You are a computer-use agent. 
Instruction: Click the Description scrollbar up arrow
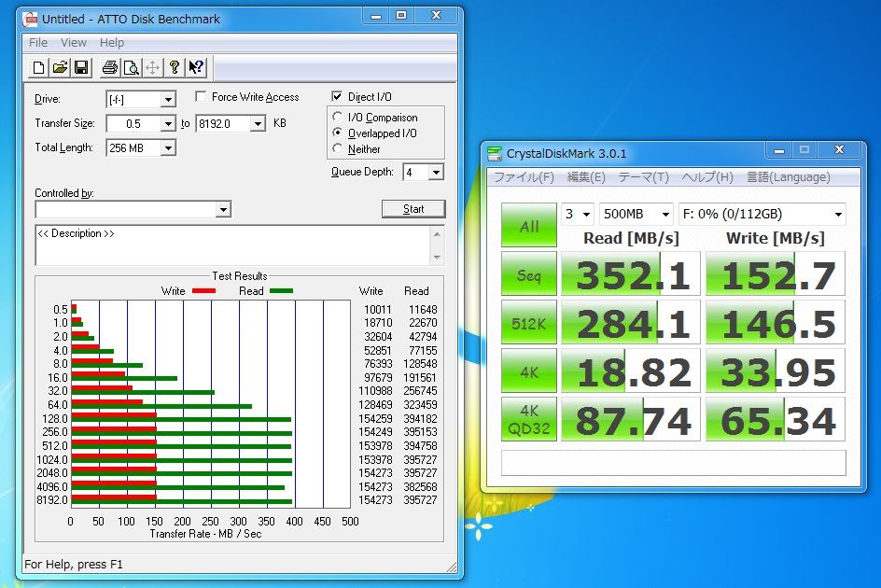point(437,233)
